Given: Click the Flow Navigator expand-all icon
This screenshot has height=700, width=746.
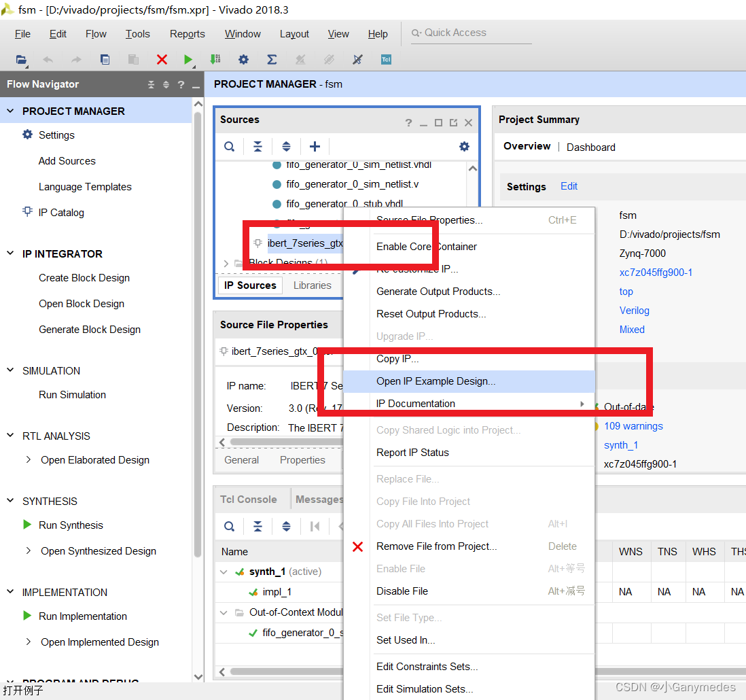Looking at the screenshot, I should click(x=166, y=85).
